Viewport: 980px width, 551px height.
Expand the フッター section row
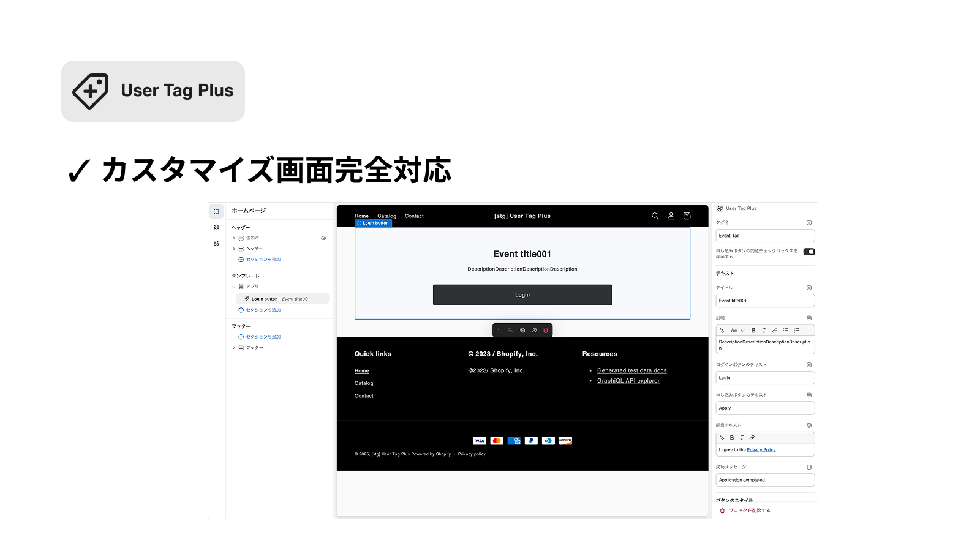[234, 348]
